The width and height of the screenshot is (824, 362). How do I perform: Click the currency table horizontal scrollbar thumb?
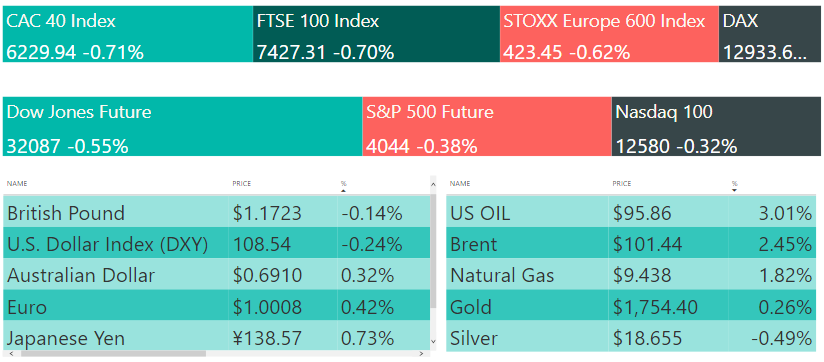point(113,353)
